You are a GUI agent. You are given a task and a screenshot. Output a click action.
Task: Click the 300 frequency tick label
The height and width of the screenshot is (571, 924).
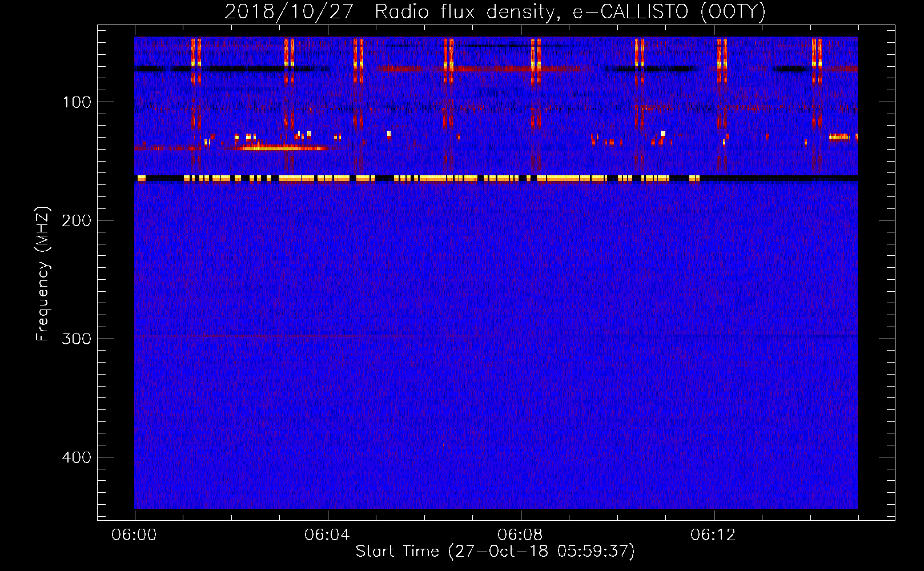[77, 339]
